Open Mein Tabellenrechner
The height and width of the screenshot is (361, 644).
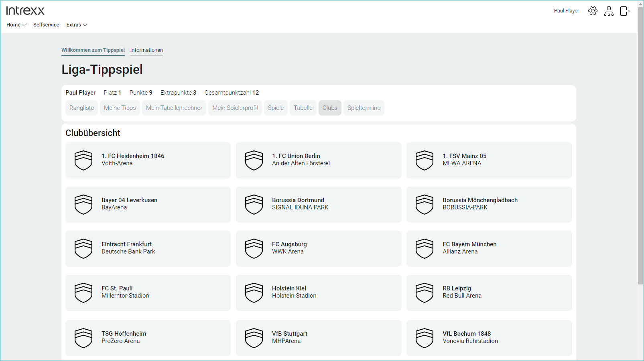tap(174, 108)
